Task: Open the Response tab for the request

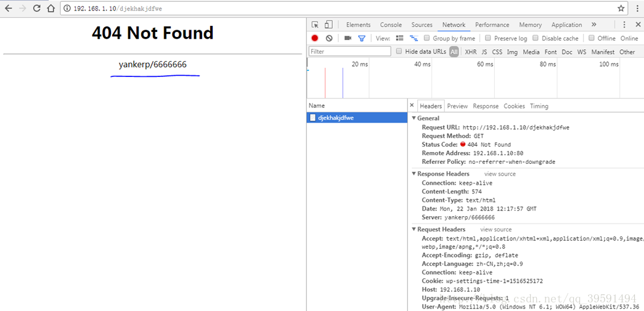Action: (486, 106)
